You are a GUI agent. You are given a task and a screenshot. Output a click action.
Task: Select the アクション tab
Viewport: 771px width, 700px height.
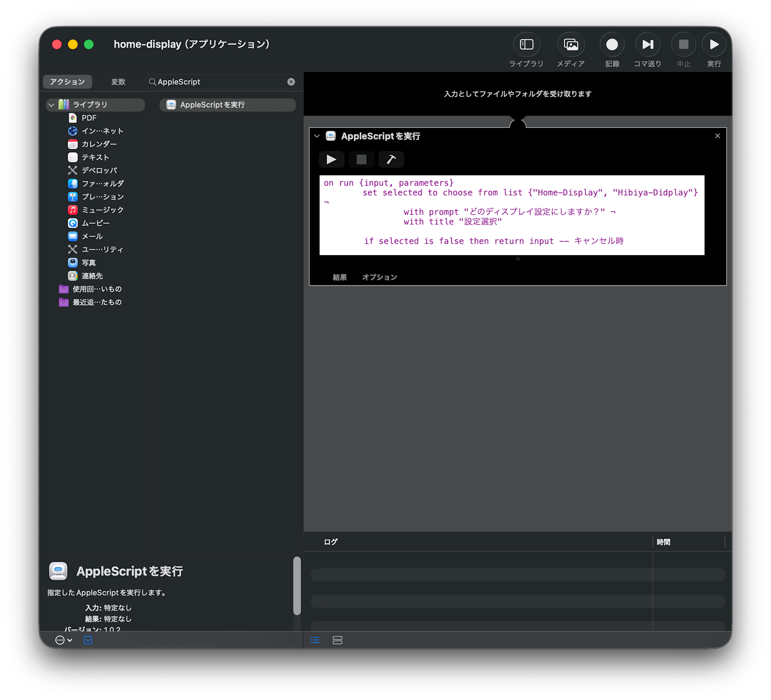click(x=67, y=82)
